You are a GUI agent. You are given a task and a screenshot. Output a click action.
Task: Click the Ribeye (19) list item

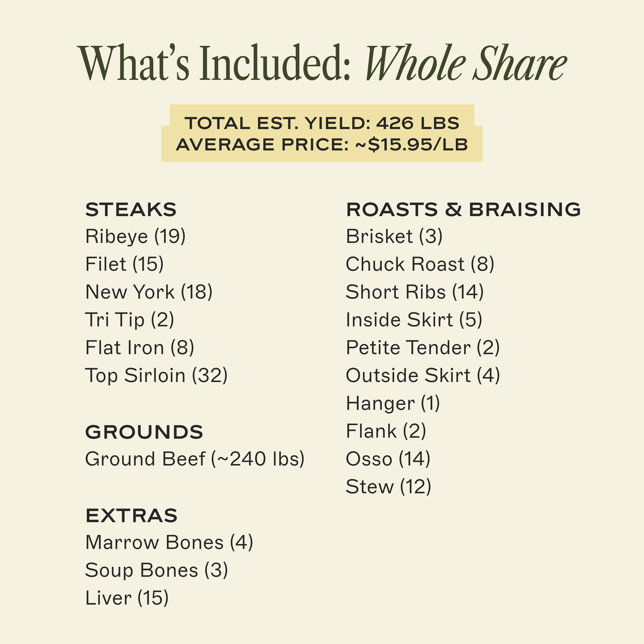135,237
